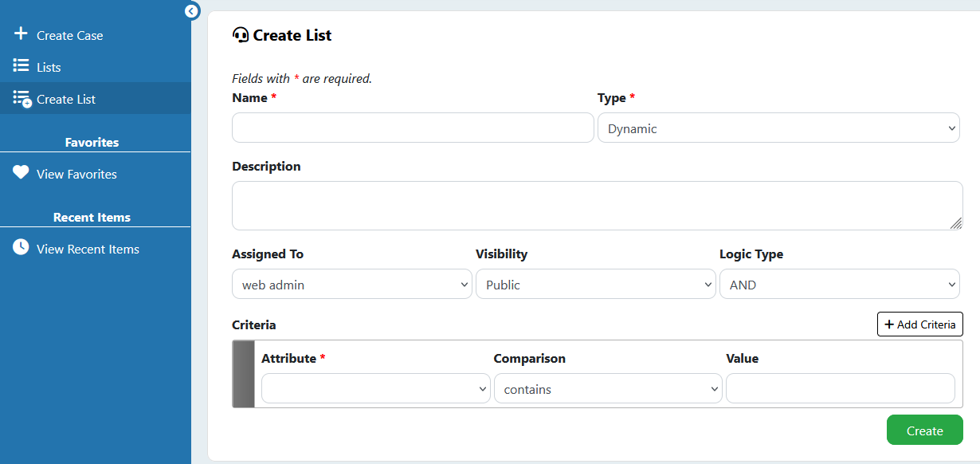Screen dimensions: 980x464
Task: Click the Lists bullet-list icon
Action: tap(22, 66)
